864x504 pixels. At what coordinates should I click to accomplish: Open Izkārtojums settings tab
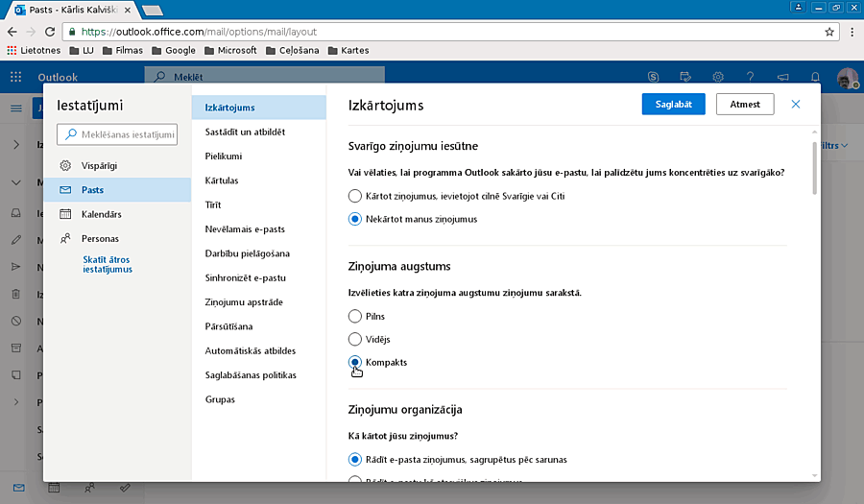(259, 108)
